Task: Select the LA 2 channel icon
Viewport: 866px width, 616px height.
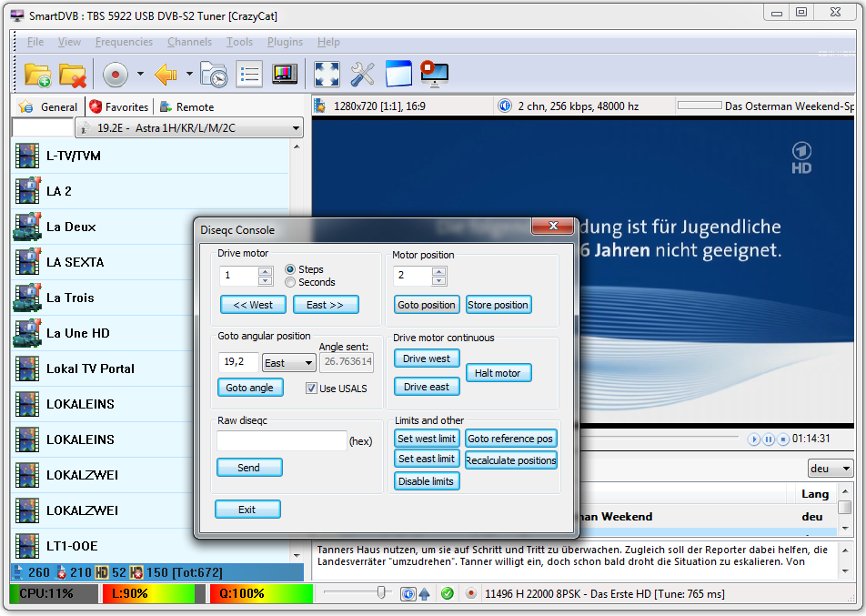Action: point(27,191)
